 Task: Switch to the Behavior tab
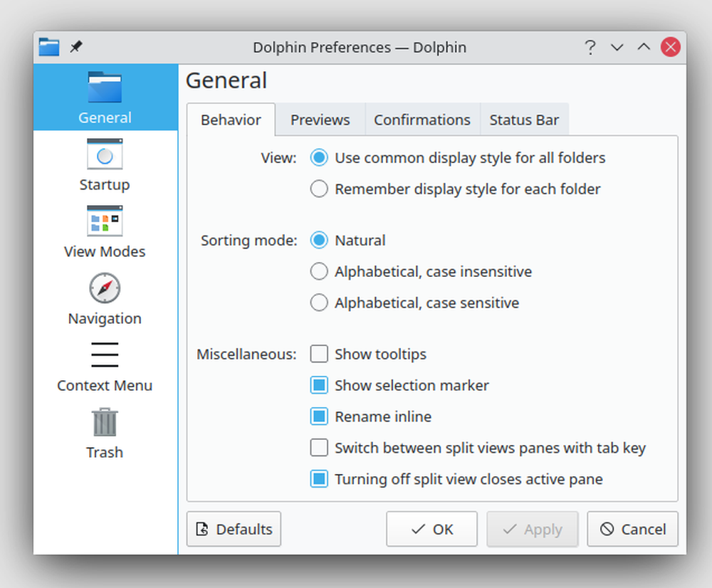tap(231, 120)
